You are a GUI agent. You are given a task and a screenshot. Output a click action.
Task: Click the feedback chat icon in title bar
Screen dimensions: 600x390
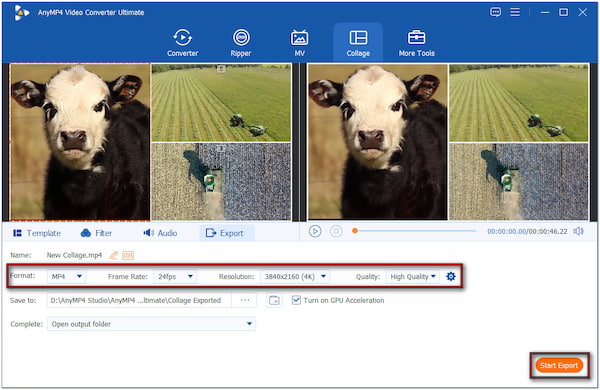495,12
